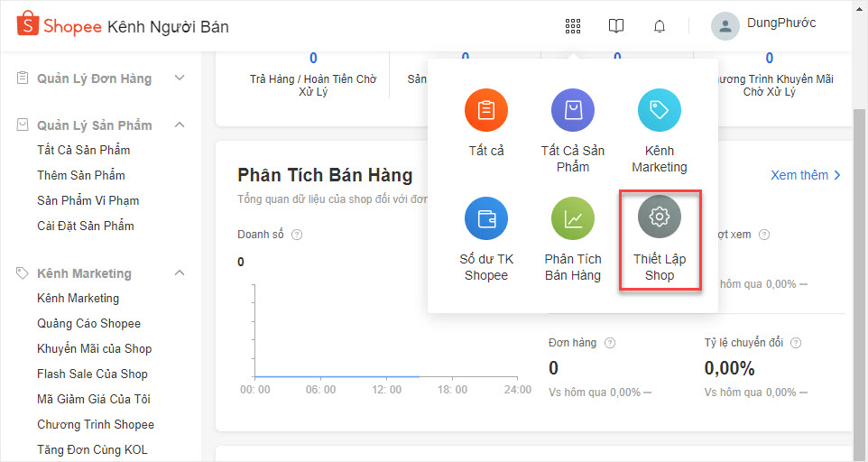Click the DungPhước user avatar
Viewport: 868px width, 462px height.
coord(725,26)
